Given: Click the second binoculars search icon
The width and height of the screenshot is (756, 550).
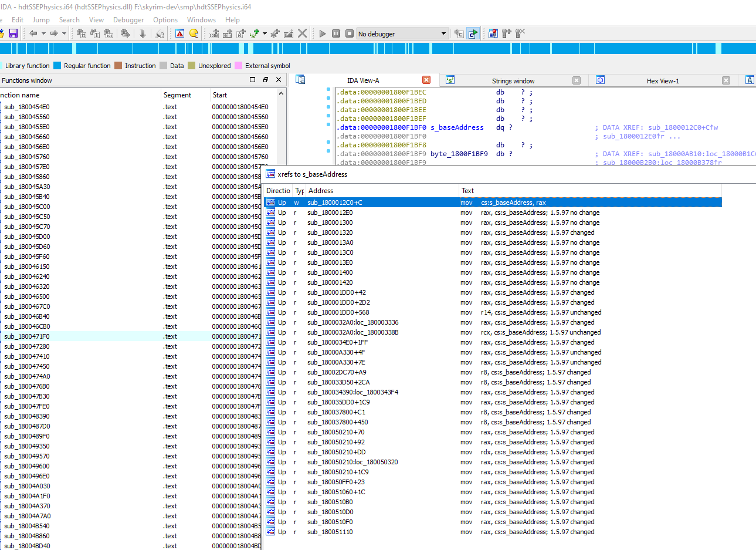Looking at the screenshot, I should click(95, 33).
